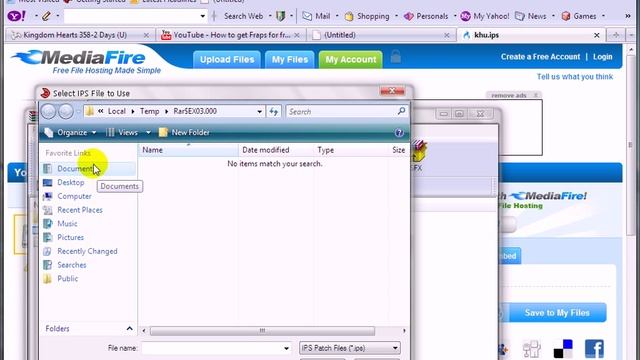Screen dimensions: 640x360
Task: Click the pencil icon in Yahoo toolbar
Action: tap(46, 16)
